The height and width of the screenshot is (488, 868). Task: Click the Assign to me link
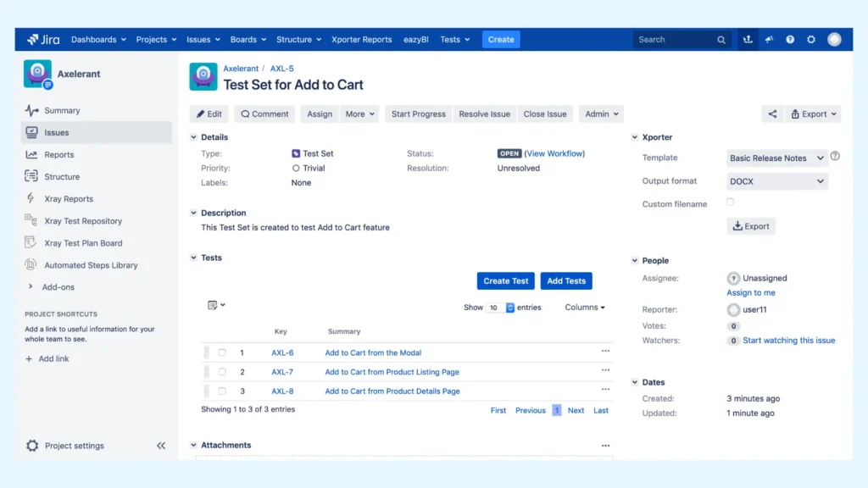(x=751, y=292)
